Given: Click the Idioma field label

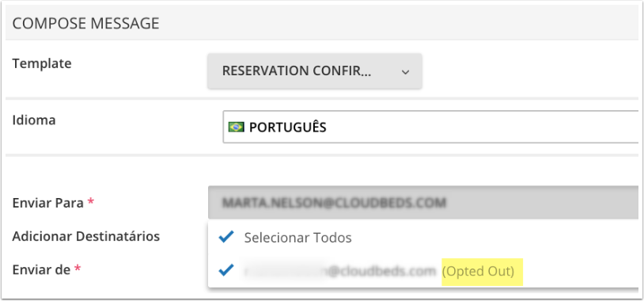Looking at the screenshot, I should coord(34,120).
